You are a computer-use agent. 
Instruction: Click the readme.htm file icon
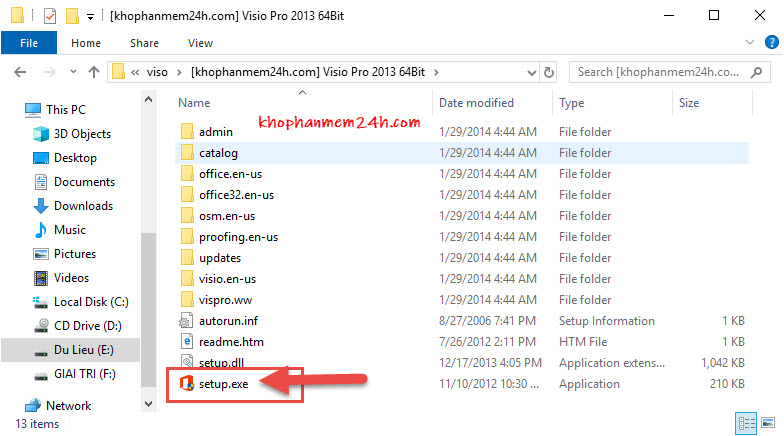coord(187,341)
